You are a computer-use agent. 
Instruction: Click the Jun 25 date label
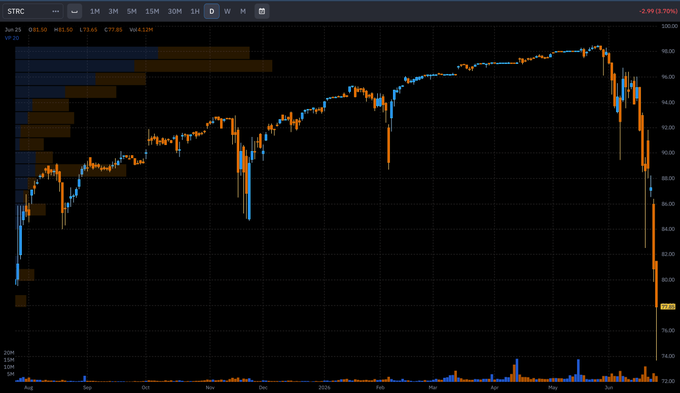[13, 30]
